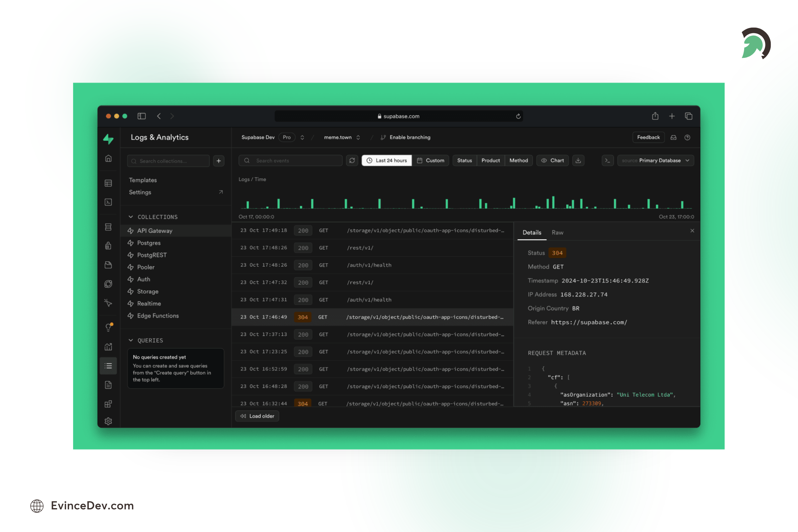This screenshot has width=798, height=532.
Task: Open a new browser tab with plus
Action: (x=672, y=116)
